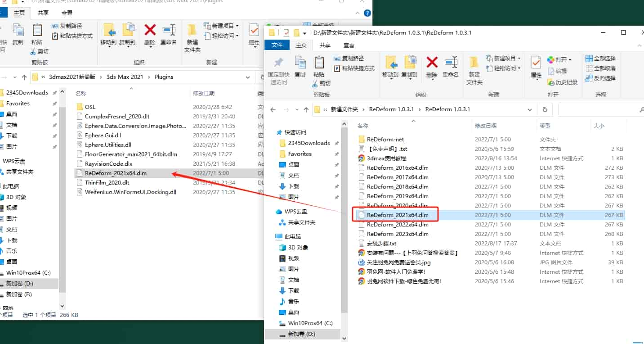The width and height of the screenshot is (644, 344).
Task: Click the search box in front window
Action: (601, 109)
